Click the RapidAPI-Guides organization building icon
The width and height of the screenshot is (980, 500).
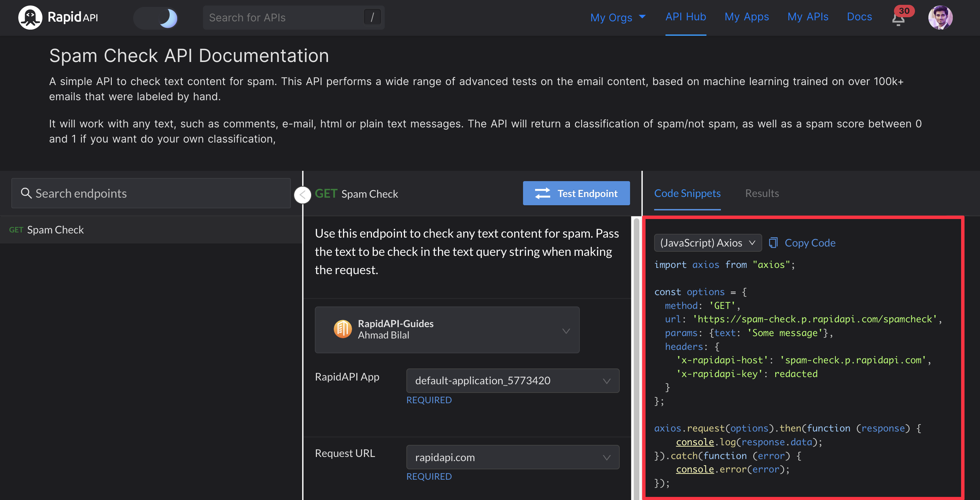[x=342, y=329]
